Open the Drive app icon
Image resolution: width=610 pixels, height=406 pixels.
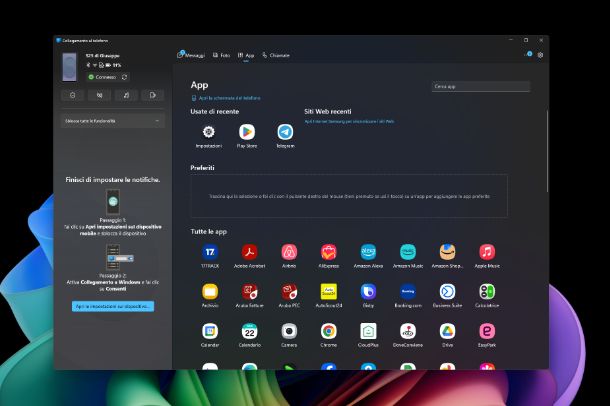(447, 331)
